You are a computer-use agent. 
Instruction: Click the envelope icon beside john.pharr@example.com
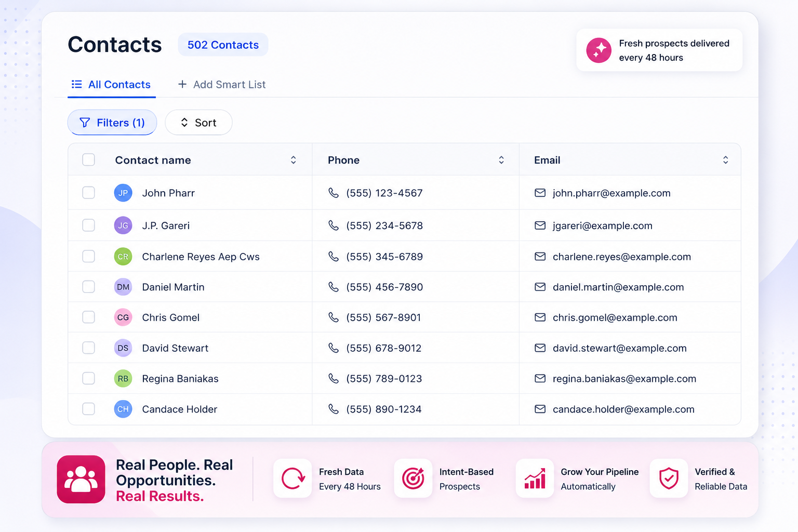pos(540,193)
